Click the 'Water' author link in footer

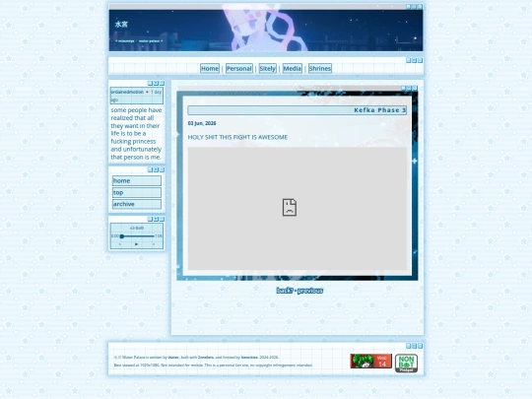coord(173,358)
